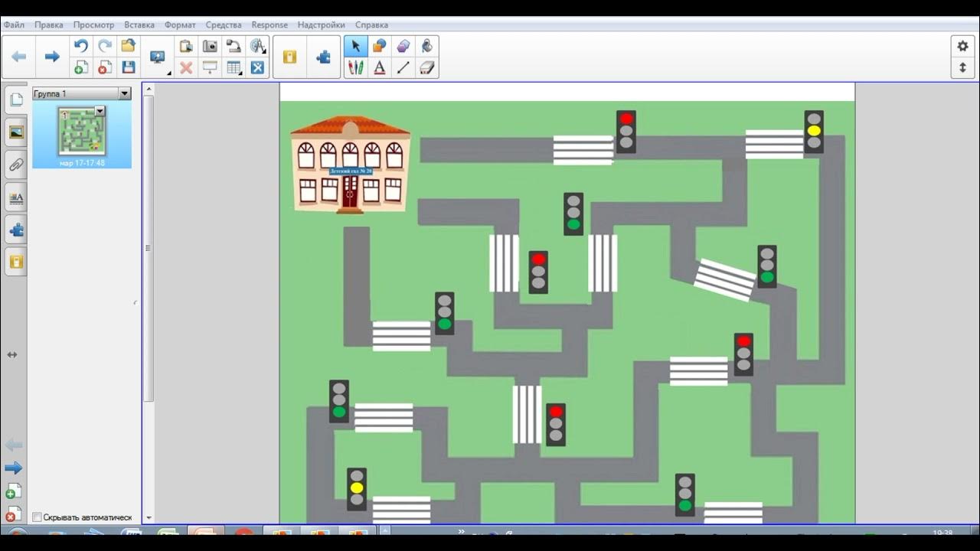
Task: Undo the last action
Action: pyautogui.click(x=81, y=46)
